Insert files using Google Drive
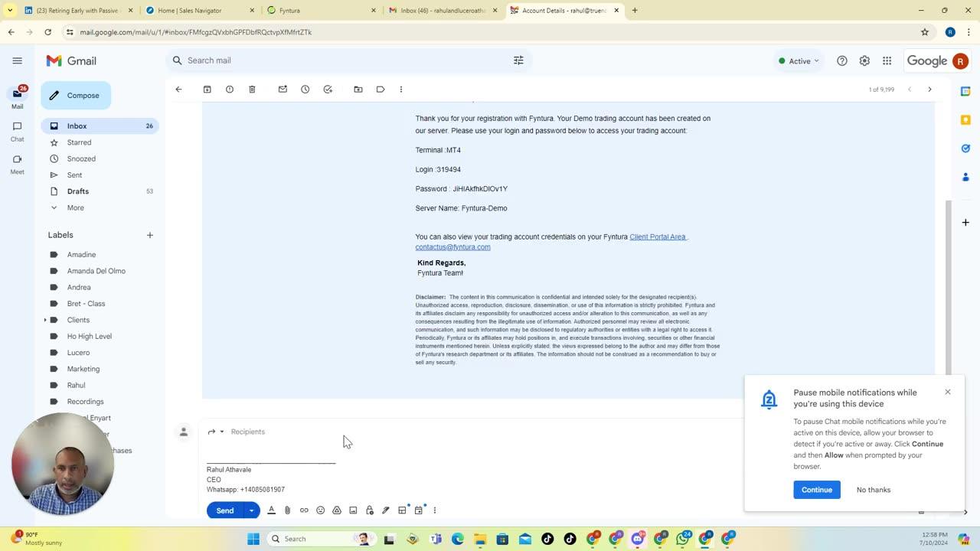 [337, 510]
